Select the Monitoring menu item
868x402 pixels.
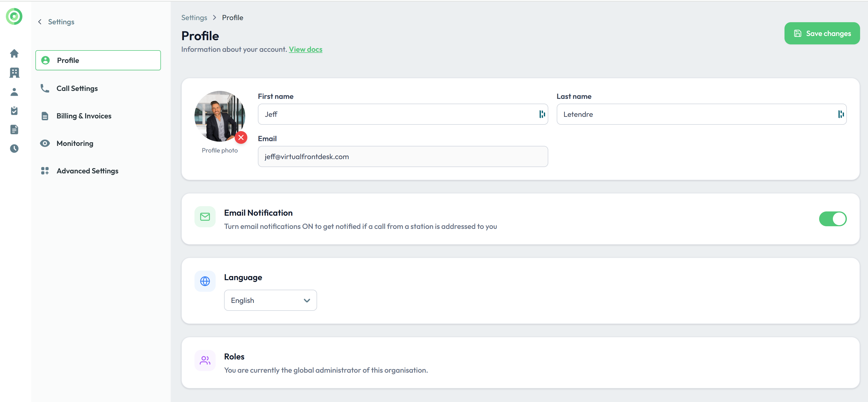pyautogui.click(x=75, y=143)
